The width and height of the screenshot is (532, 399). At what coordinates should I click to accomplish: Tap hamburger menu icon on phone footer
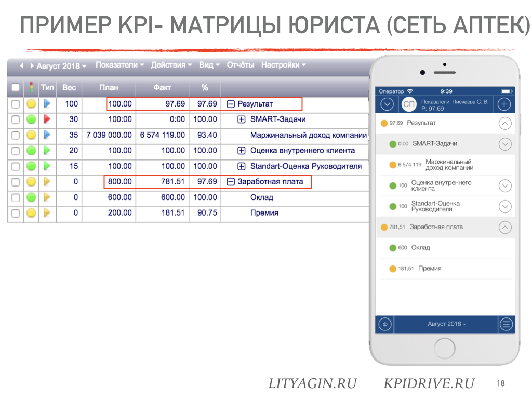pos(506,324)
